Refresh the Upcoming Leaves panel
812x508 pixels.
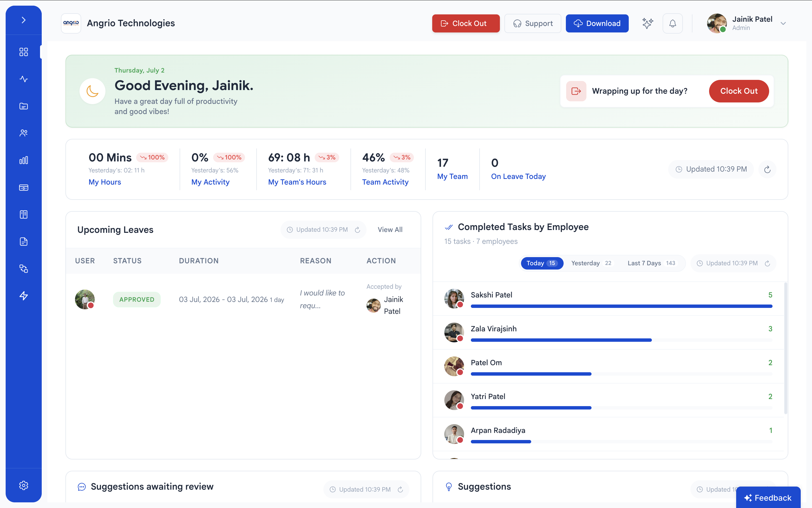[357, 230]
